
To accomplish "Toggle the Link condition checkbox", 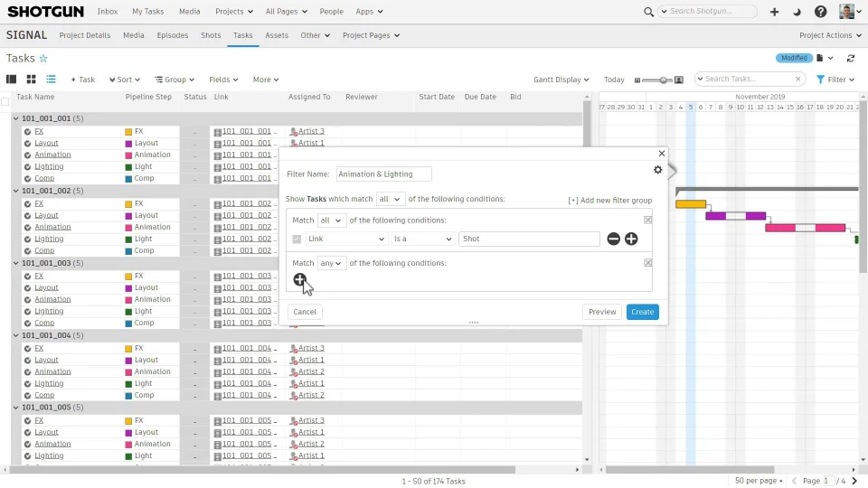I will tap(297, 239).
